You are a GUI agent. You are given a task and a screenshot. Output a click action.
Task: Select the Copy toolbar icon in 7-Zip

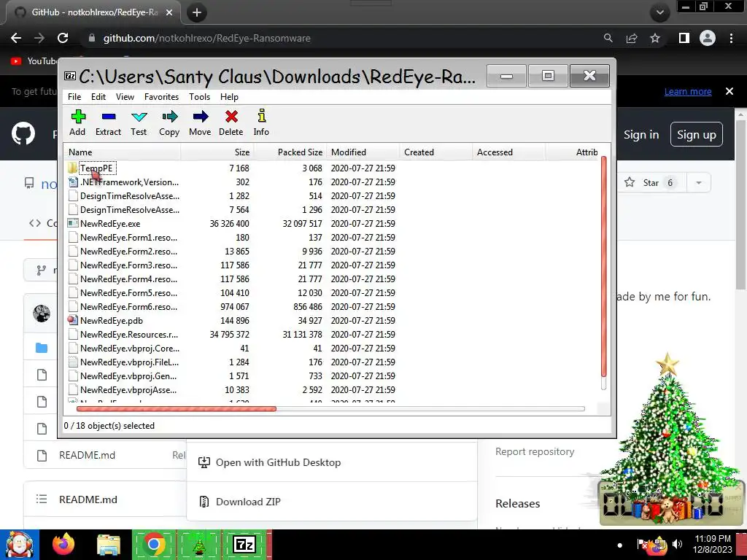(x=169, y=122)
